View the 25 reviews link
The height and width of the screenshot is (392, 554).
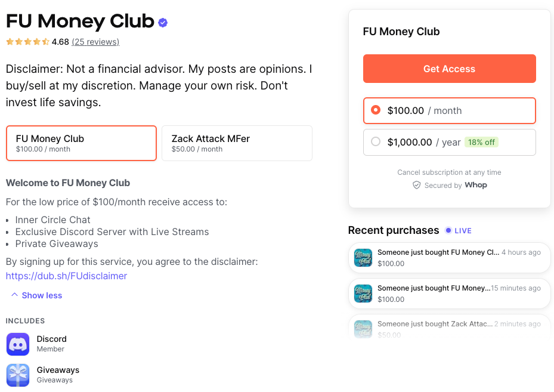[x=95, y=42]
